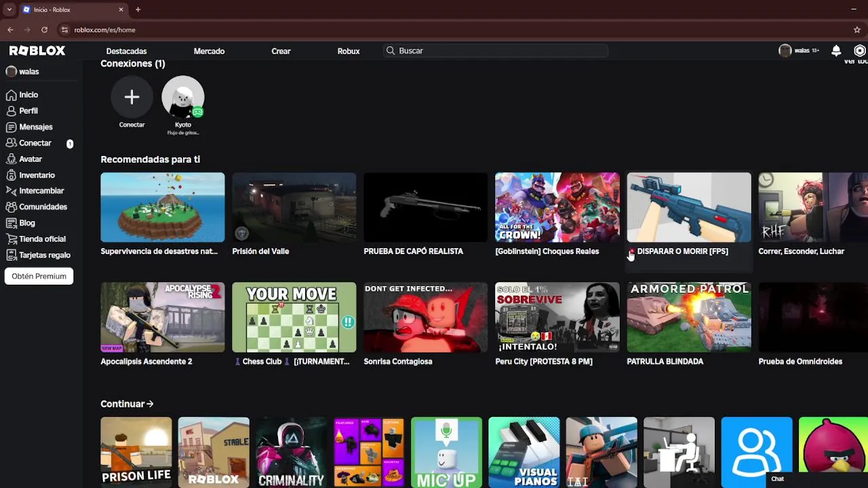Click the Perfil sidebar icon

(x=11, y=110)
